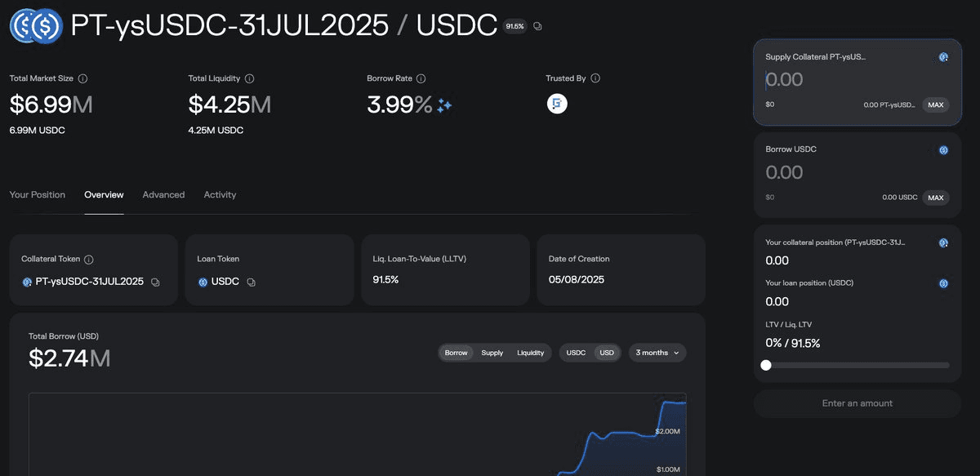Switch chart to Supply view
The width and height of the screenshot is (980, 476).
tap(492, 353)
